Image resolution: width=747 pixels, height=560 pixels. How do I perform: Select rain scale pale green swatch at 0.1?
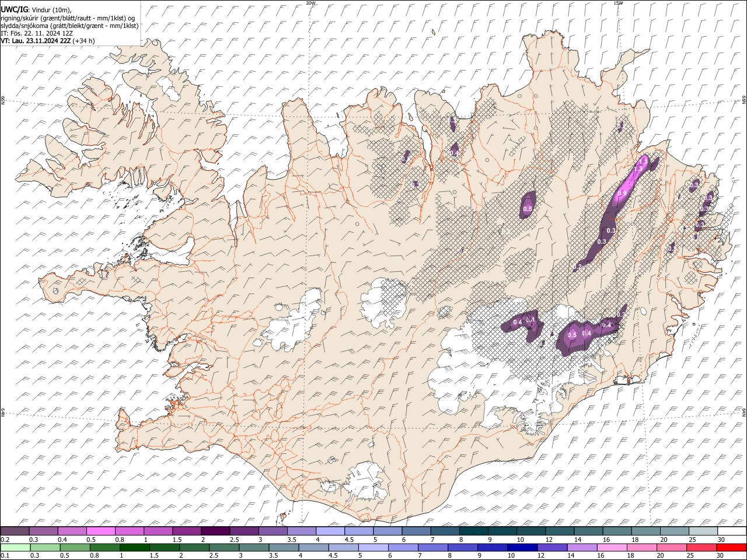[x=15, y=547]
